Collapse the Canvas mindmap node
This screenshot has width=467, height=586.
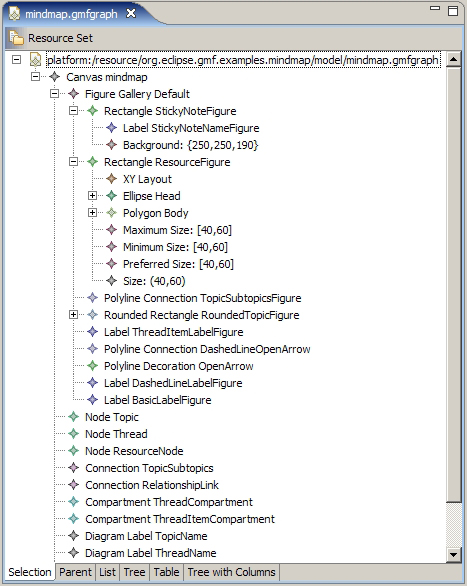[x=35, y=77]
